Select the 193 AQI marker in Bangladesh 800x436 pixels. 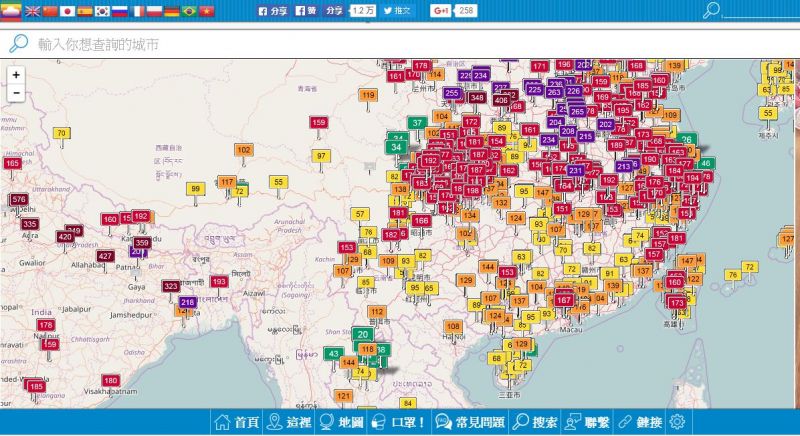pos(219,281)
